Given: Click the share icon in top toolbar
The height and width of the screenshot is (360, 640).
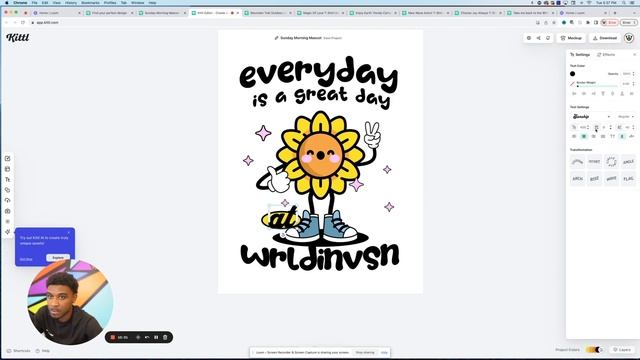Looking at the screenshot, I should pos(538,38).
